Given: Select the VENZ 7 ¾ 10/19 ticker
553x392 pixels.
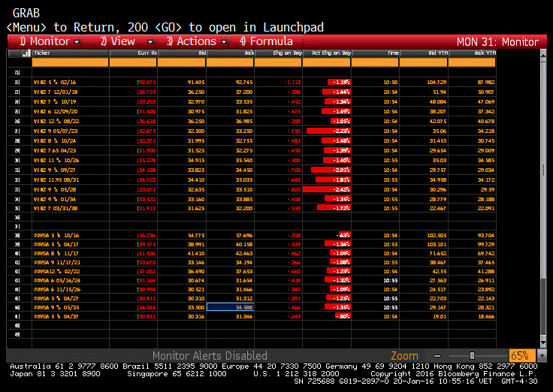Looking at the screenshot, I should tap(55, 102).
